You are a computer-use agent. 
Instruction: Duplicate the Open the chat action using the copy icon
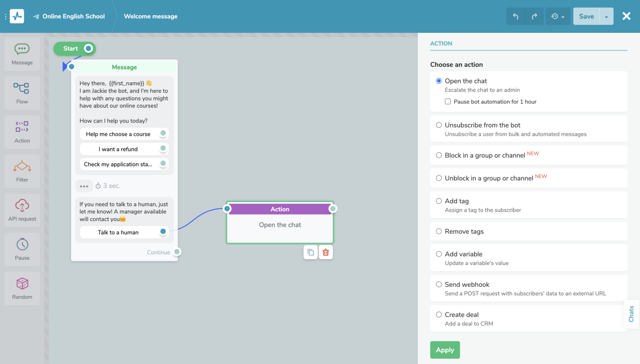coord(311,252)
